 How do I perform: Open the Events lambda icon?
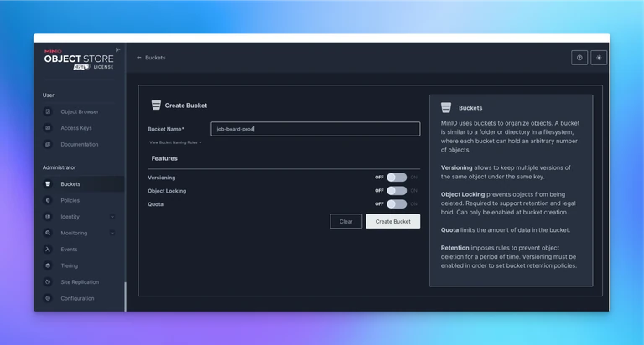click(48, 250)
